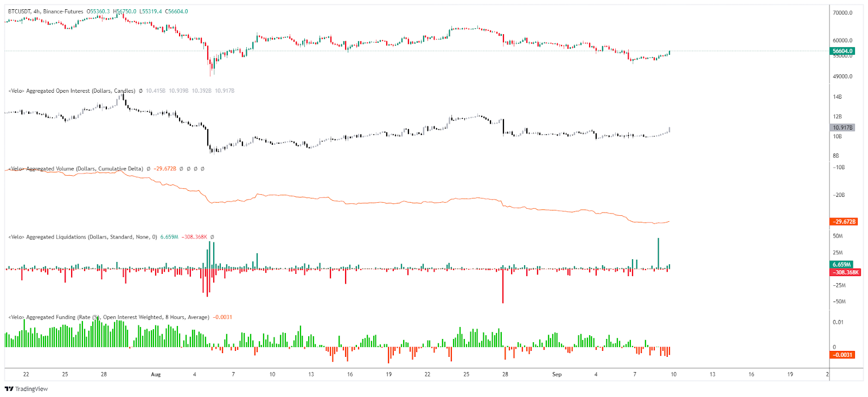The height and width of the screenshot is (397, 868).
Task: Click the Aug label on time axis
Action: [x=156, y=374]
